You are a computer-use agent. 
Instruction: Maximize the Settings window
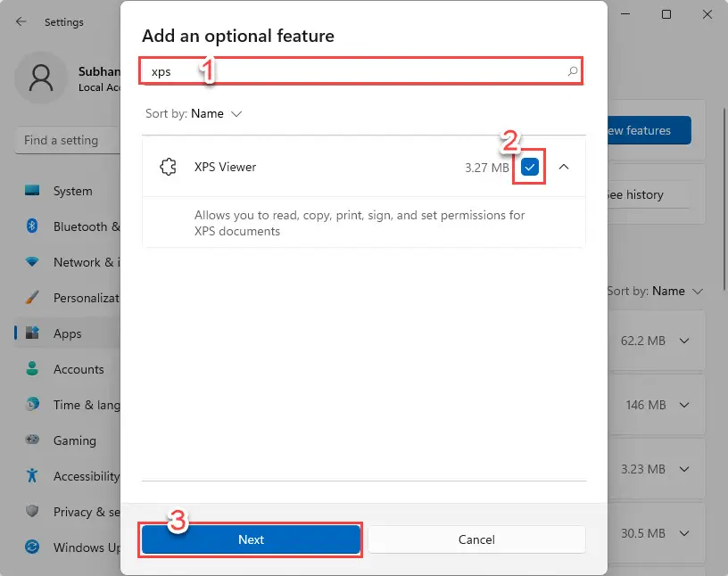point(666,14)
